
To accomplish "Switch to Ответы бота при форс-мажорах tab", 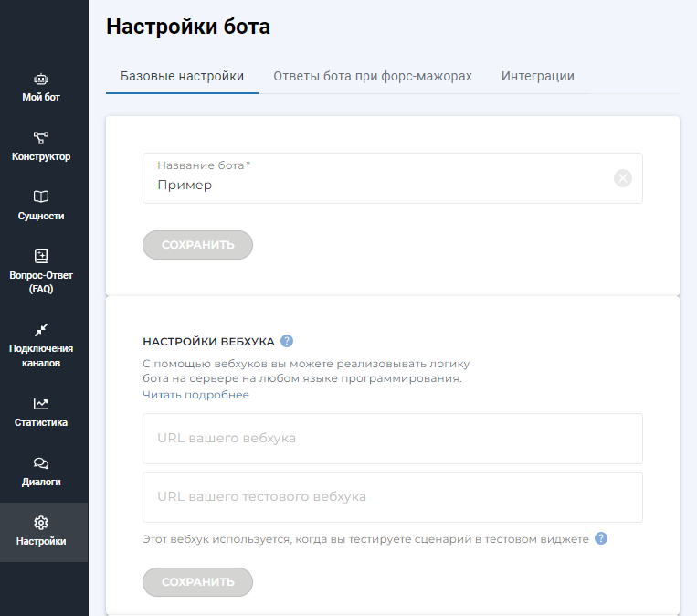I will click(373, 76).
